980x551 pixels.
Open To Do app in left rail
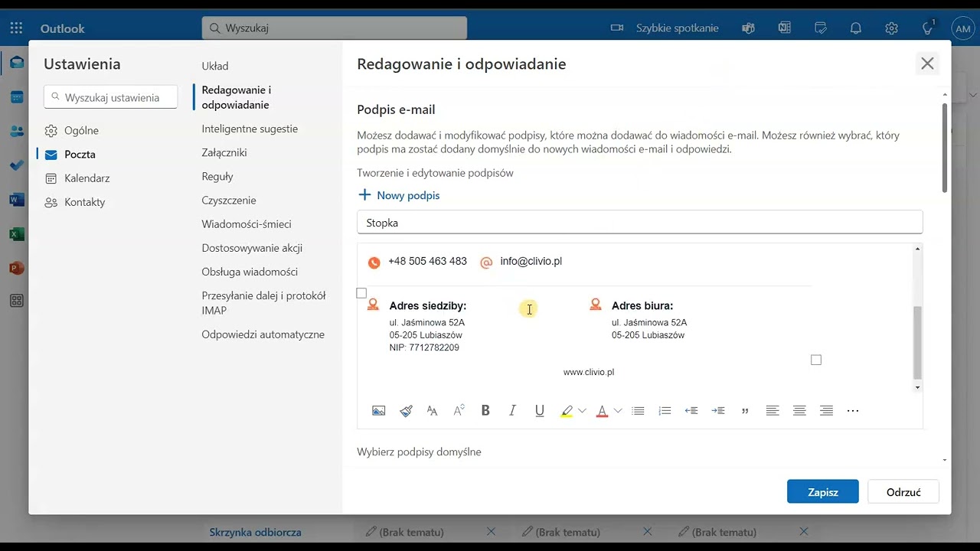(16, 165)
